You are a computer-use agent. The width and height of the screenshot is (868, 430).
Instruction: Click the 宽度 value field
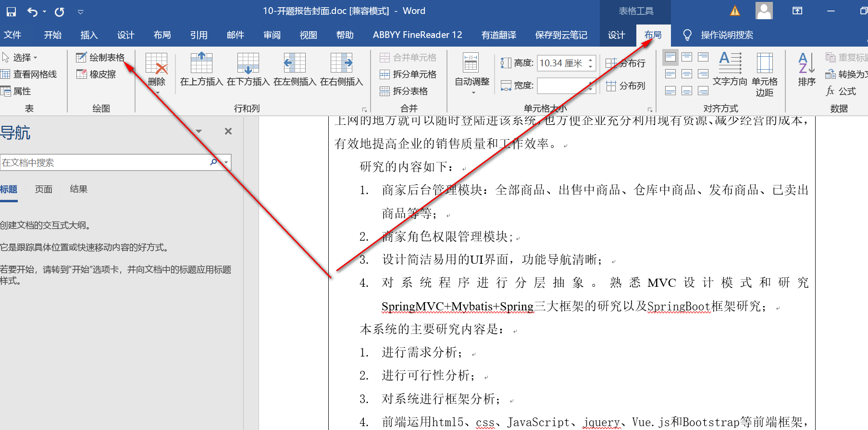click(x=561, y=86)
